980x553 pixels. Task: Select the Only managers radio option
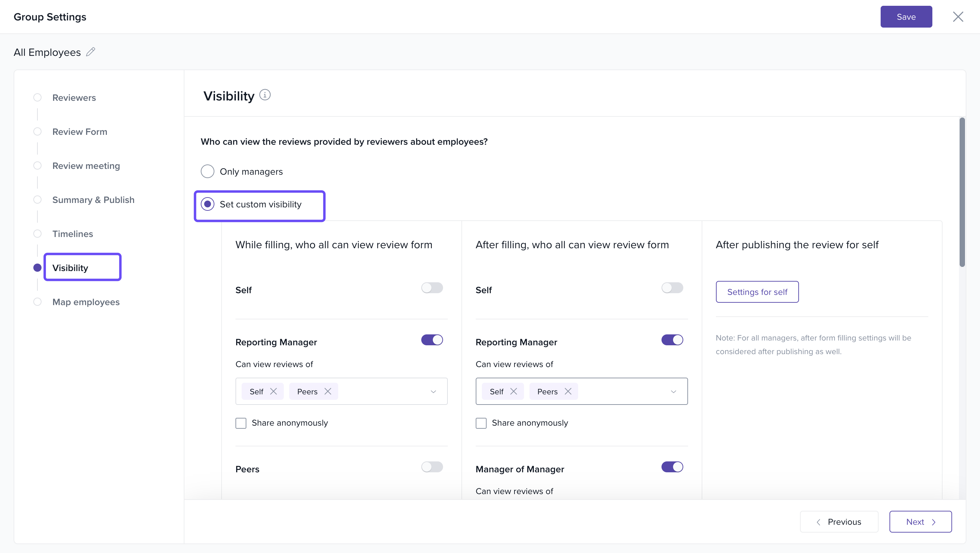coord(207,171)
